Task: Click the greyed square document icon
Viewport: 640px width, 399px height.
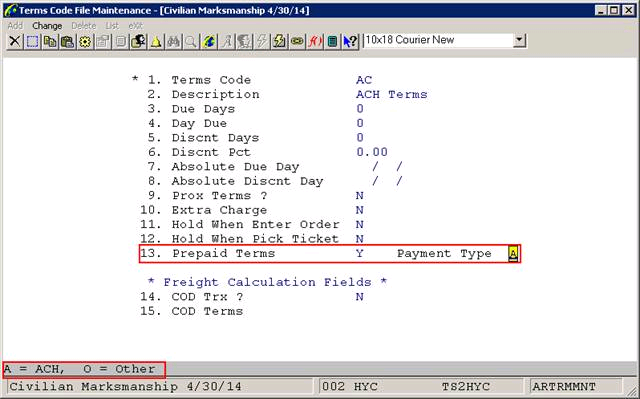Action: (x=121, y=41)
